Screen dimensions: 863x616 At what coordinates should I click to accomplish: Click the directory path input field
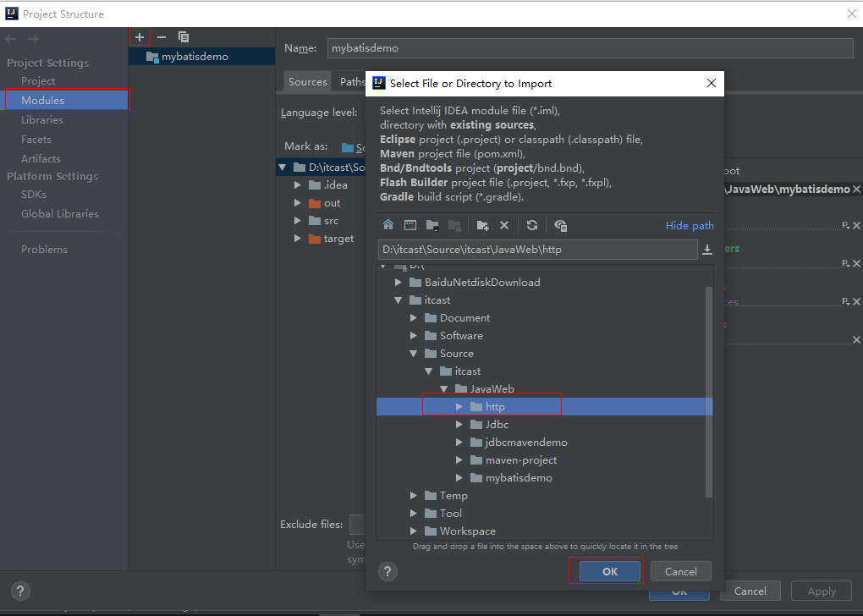pyautogui.click(x=538, y=250)
